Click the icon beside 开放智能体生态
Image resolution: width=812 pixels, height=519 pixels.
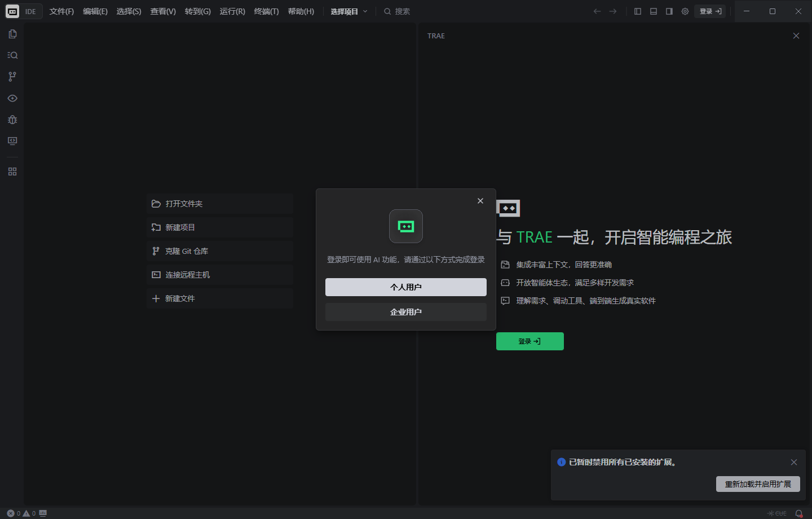505,283
